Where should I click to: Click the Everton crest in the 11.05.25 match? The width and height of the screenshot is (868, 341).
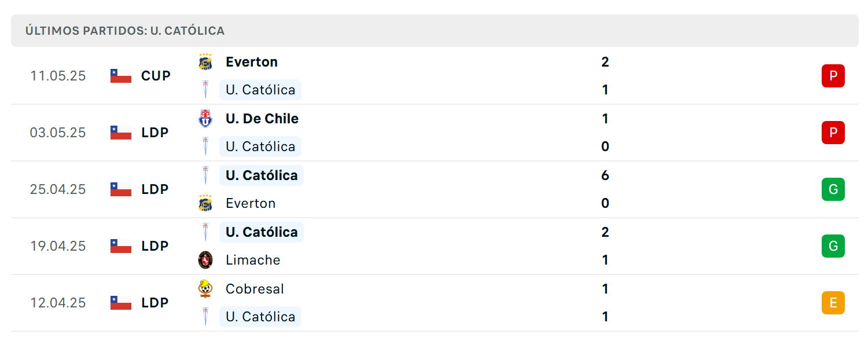pos(205,62)
